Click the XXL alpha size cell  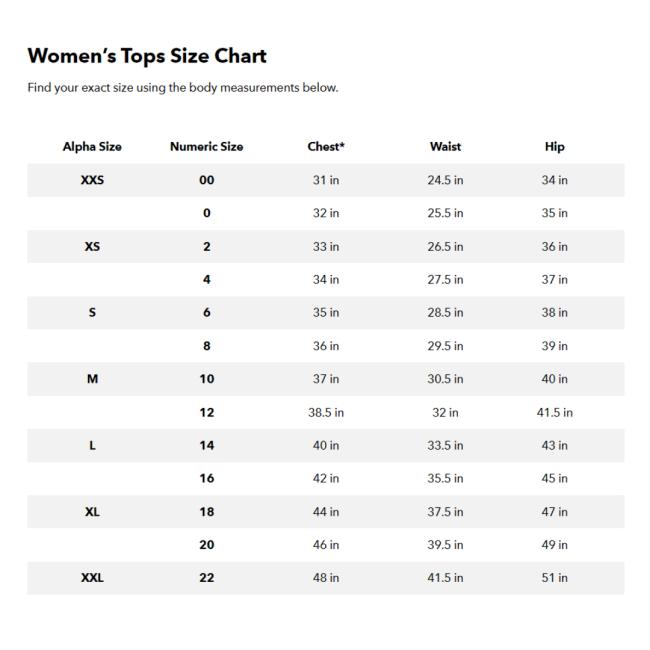point(92,578)
